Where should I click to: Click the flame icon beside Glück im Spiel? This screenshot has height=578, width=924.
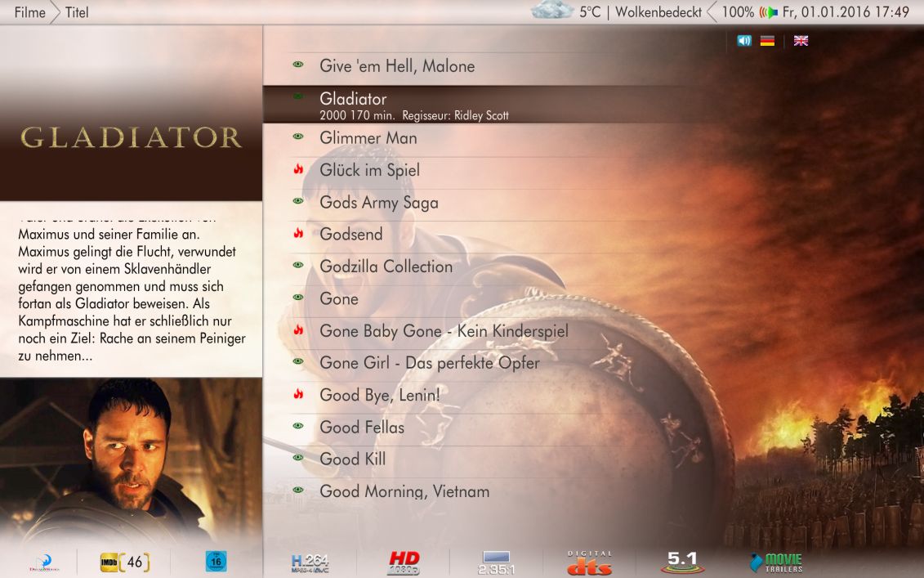(298, 169)
